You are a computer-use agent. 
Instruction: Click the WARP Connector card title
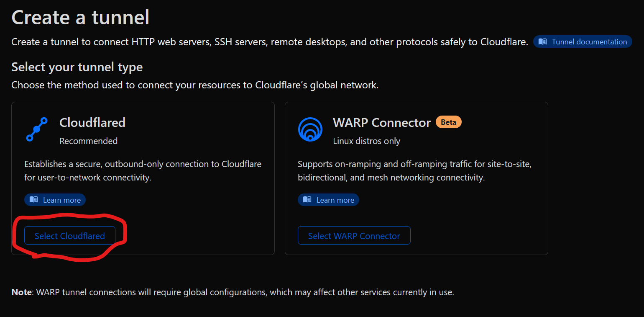381,123
